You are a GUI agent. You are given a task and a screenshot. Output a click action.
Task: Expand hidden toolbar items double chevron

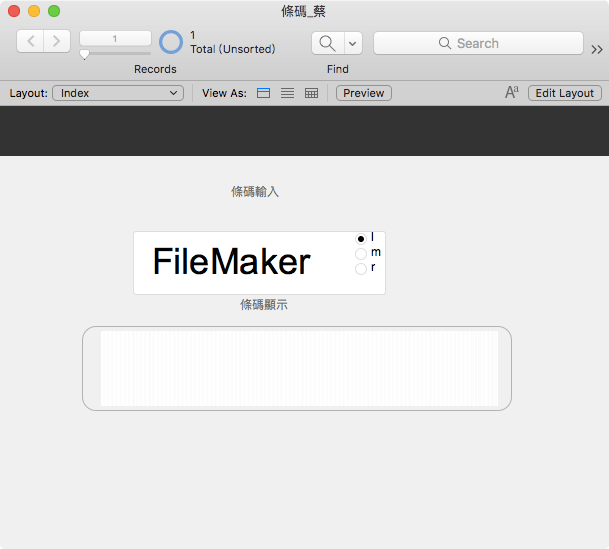(x=597, y=49)
